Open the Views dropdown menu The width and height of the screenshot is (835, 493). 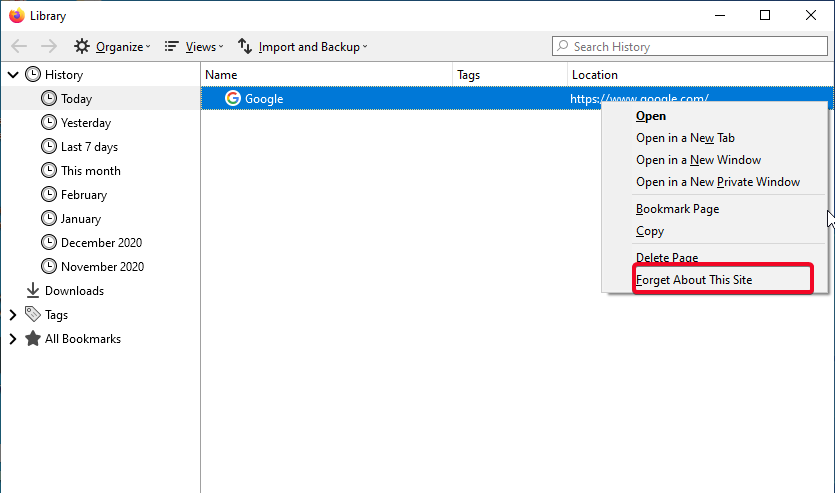tap(194, 47)
